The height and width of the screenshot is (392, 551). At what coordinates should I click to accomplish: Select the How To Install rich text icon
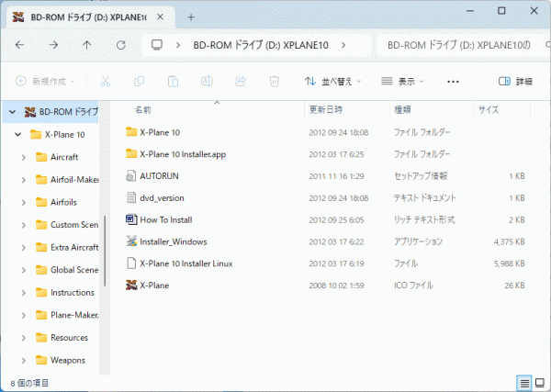[131, 220]
